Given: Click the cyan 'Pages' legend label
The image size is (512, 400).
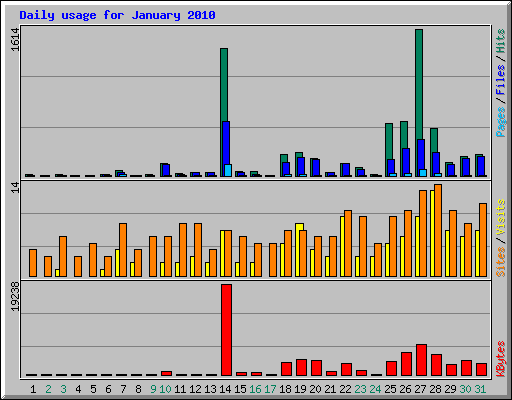Looking at the screenshot, I should (501, 122).
